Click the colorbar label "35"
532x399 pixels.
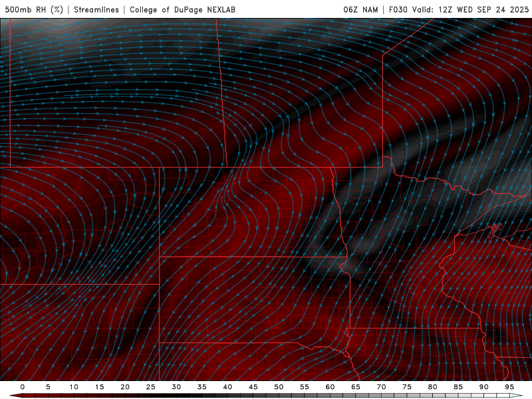[202, 387]
